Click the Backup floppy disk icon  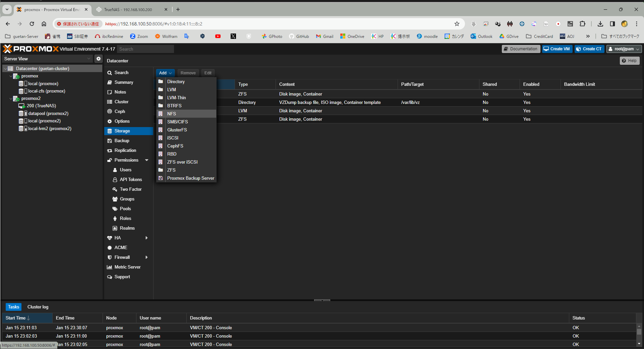click(x=110, y=141)
